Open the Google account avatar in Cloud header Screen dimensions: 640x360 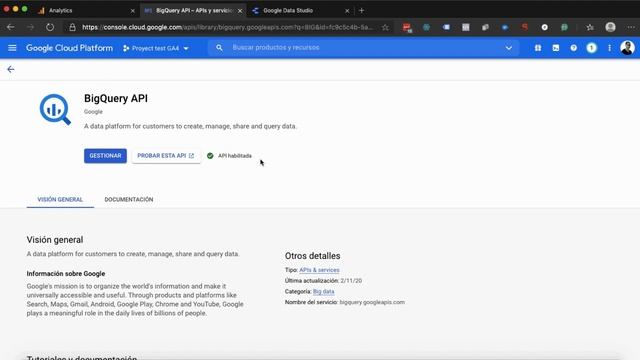click(x=627, y=48)
